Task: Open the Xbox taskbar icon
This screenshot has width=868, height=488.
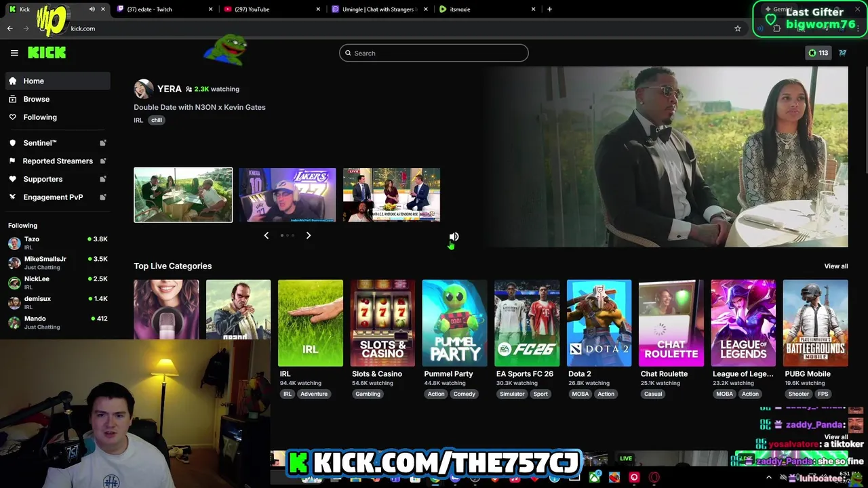Action: [x=595, y=477]
